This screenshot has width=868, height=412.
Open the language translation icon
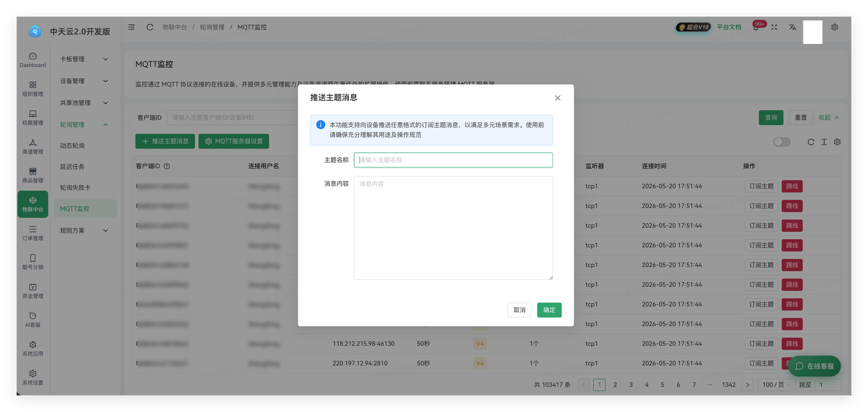click(x=792, y=27)
